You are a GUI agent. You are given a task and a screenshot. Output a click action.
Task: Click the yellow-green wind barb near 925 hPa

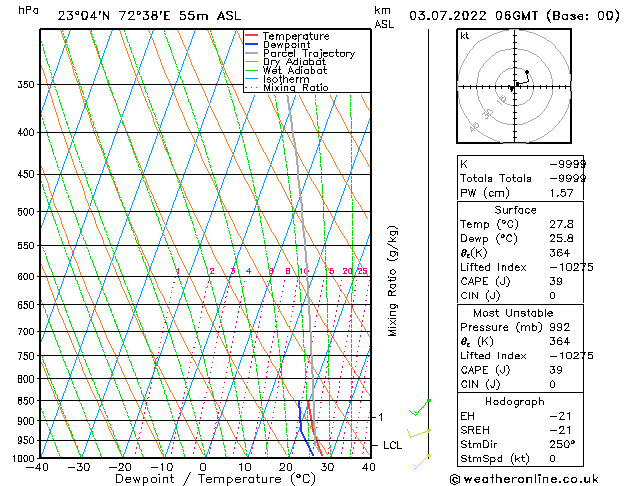tap(419, 433)
